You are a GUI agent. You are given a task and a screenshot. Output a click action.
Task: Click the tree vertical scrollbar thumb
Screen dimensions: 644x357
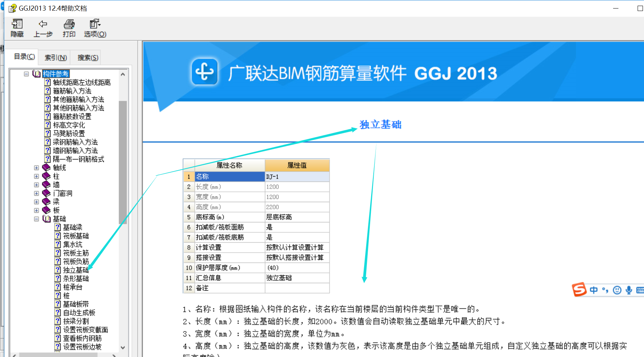point(123,163)
